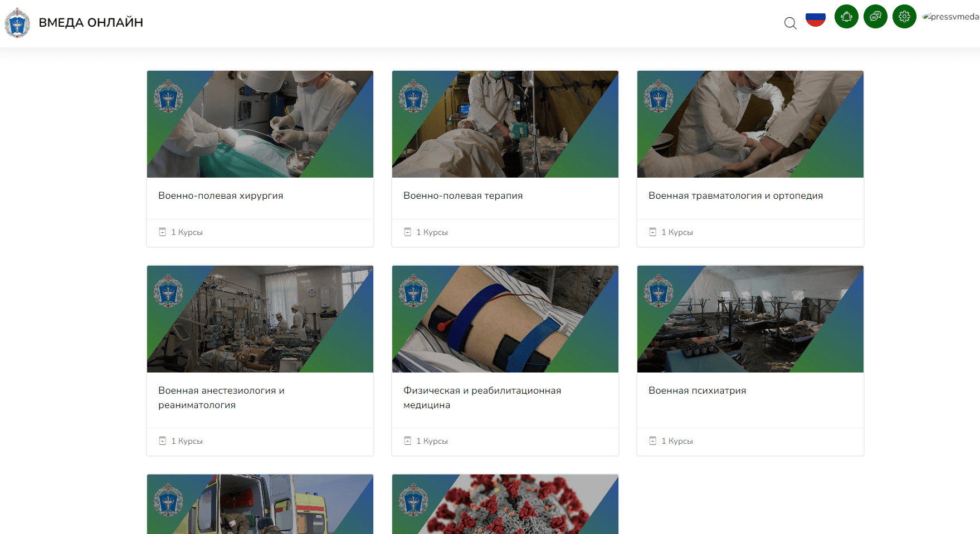This screenshot has height=534, width=980.
Task: Click course-count icon under Физическая и реабилитационная
Action: (408, 440)
